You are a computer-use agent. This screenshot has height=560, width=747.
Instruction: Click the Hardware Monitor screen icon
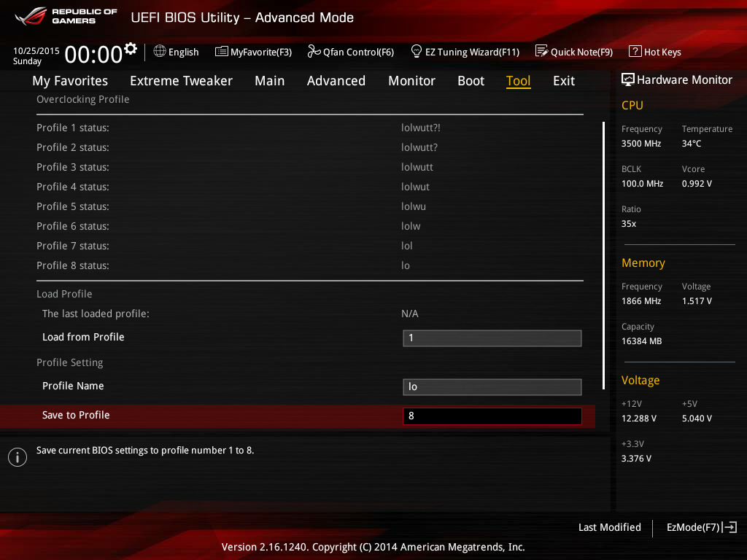[x=628, y=79]
